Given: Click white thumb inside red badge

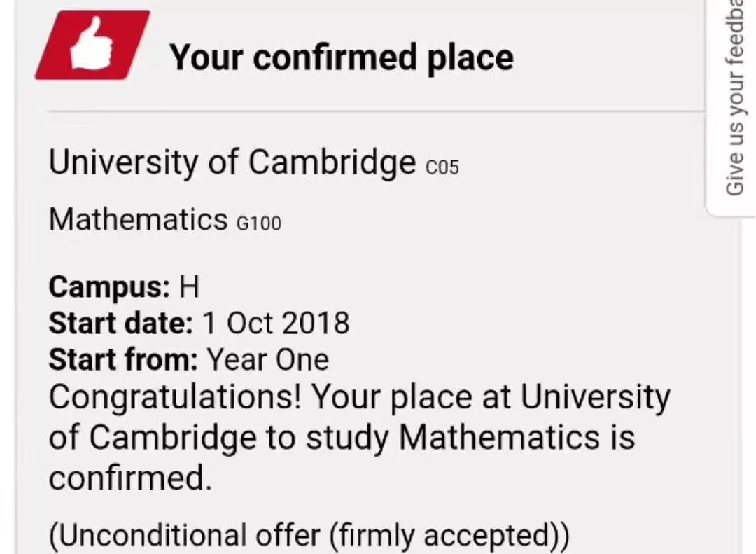Looking at the screenshot, I should 92,43.
